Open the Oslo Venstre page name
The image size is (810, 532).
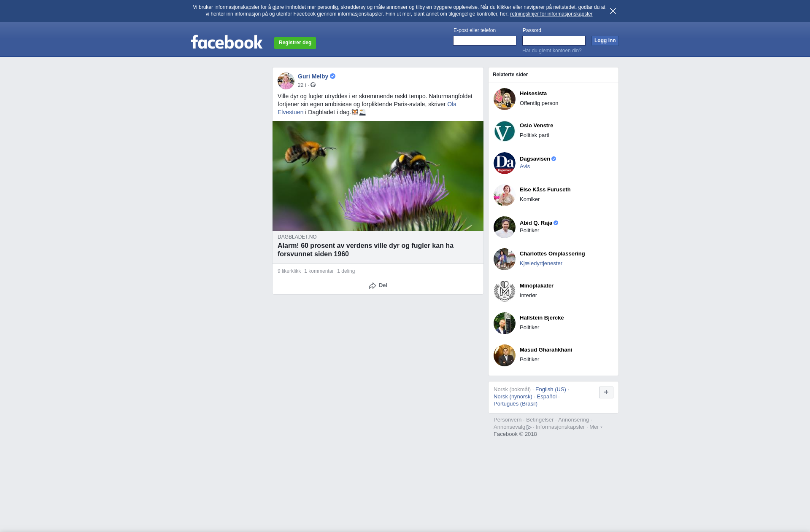(x=536, y=126)
